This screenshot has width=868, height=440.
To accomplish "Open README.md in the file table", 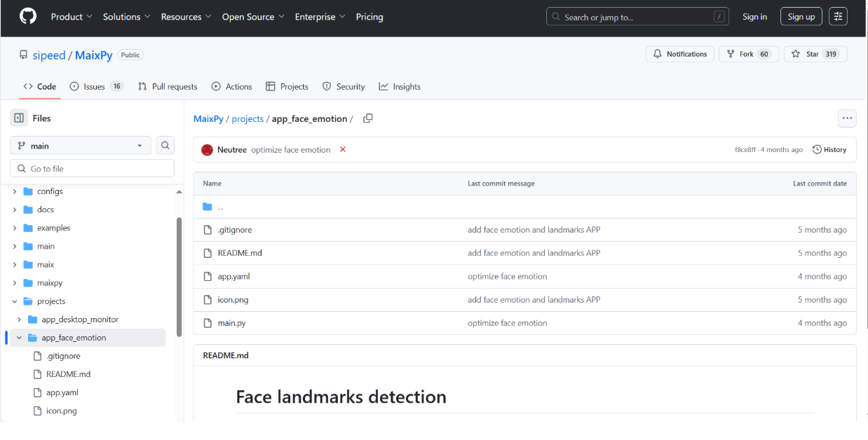I will coord(240,253).
